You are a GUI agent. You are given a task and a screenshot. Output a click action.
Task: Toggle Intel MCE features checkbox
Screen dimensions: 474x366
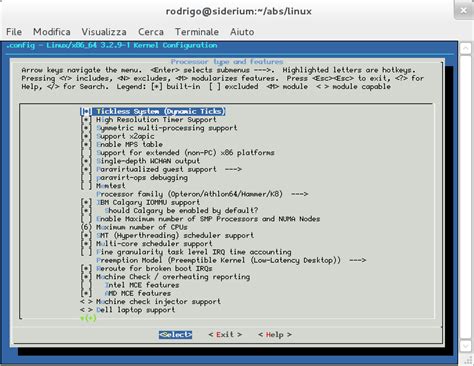[x=86, y=285]
